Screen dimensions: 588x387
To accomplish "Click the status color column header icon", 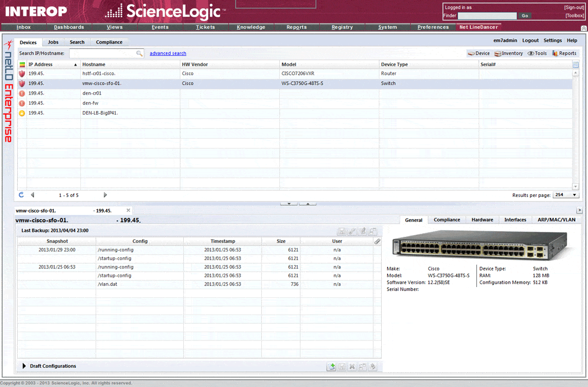I will [22, 65].
